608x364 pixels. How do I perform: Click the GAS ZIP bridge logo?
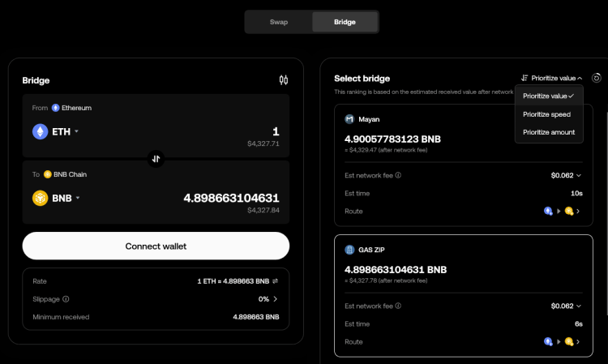pyautogui.click(x=349, y=250)
